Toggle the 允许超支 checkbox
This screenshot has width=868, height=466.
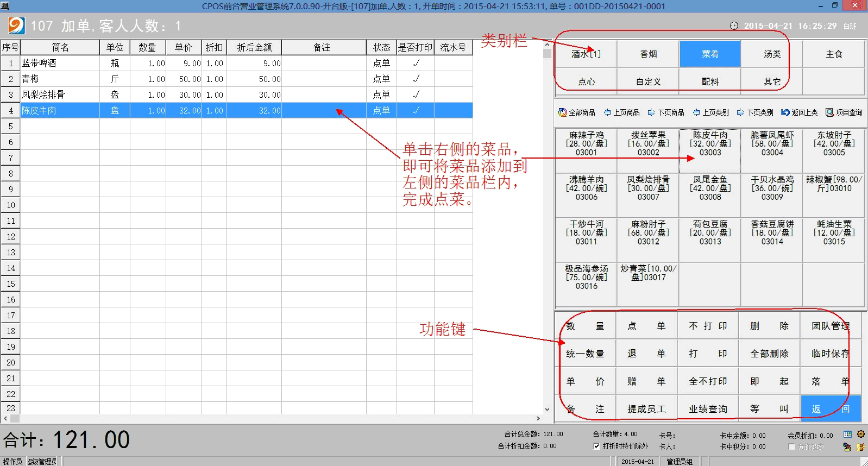(792, 447)
